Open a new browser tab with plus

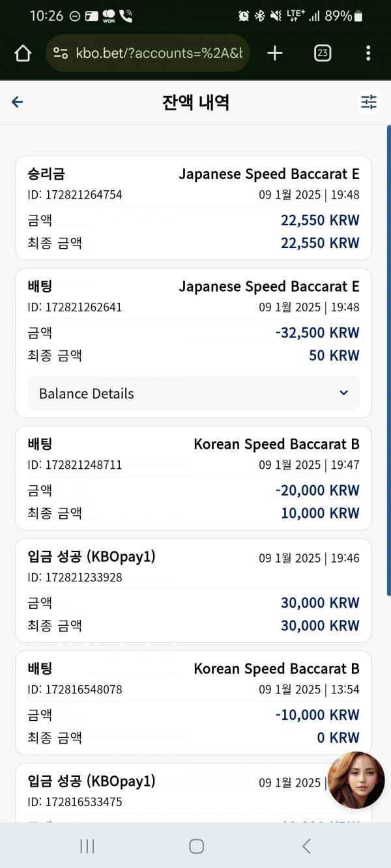click(275, 53)
